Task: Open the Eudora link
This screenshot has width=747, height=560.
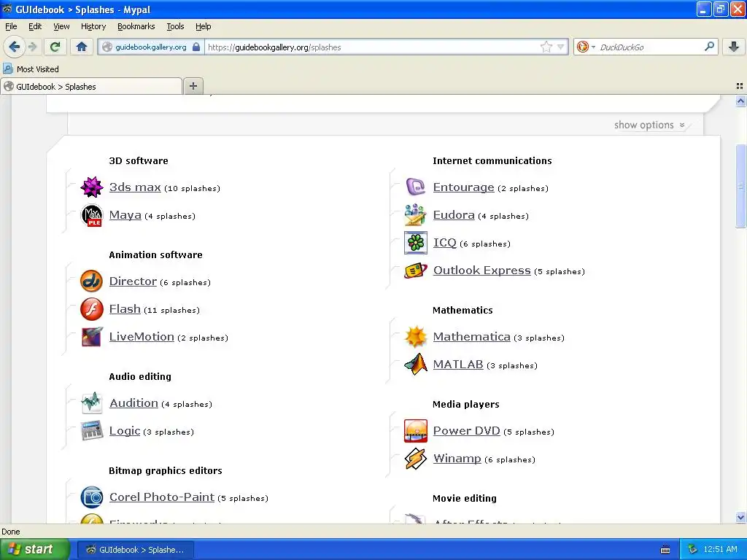Action: coord(454,215)
